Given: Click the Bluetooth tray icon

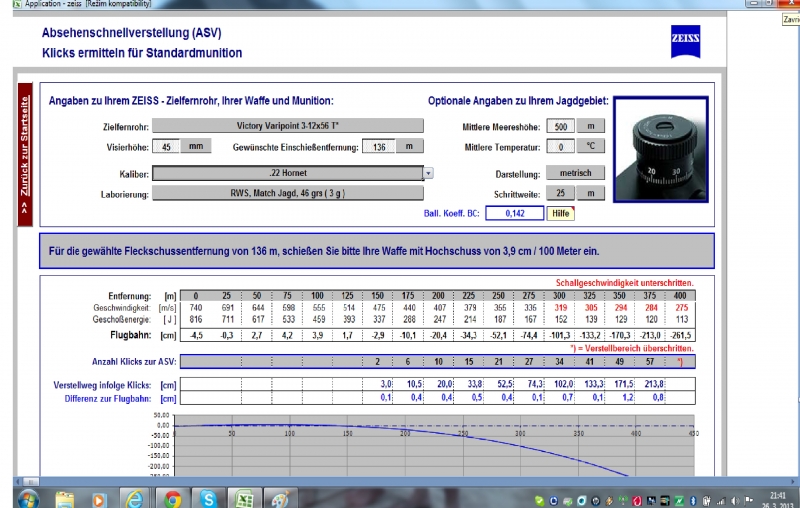Looking at the screenshot, I should pyautogui.click(x=693, y=501).
